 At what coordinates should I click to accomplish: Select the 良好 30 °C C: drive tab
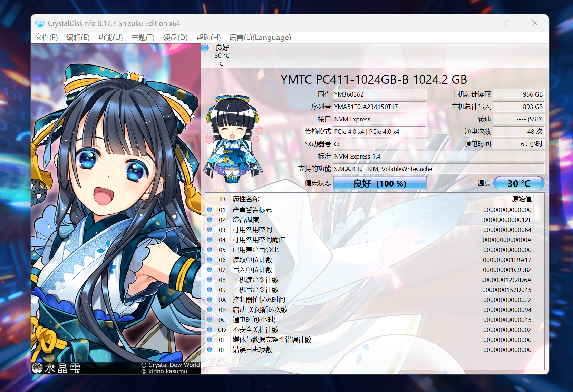(x=222, y=56)
